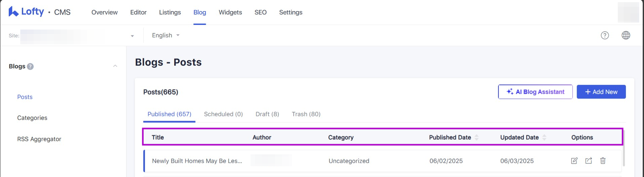
Task: Edit the Newly Built Homes post
Action: coord(574,161)
